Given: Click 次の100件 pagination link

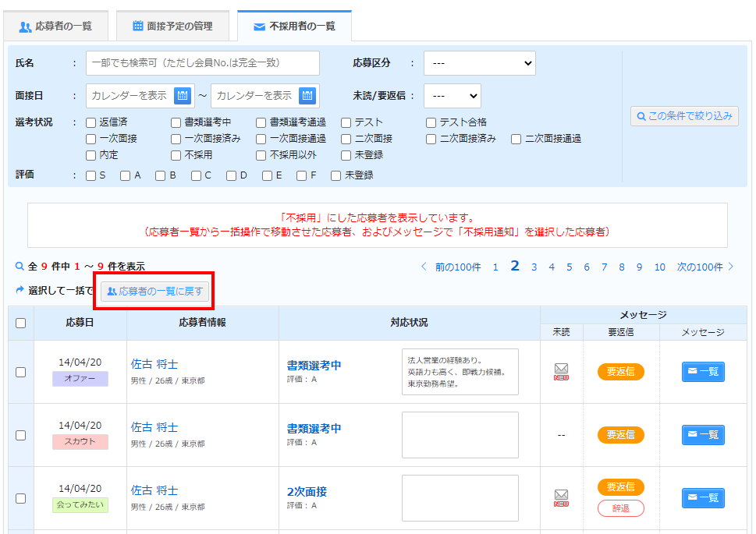Looking at the screenshot, I should point(700,267).
